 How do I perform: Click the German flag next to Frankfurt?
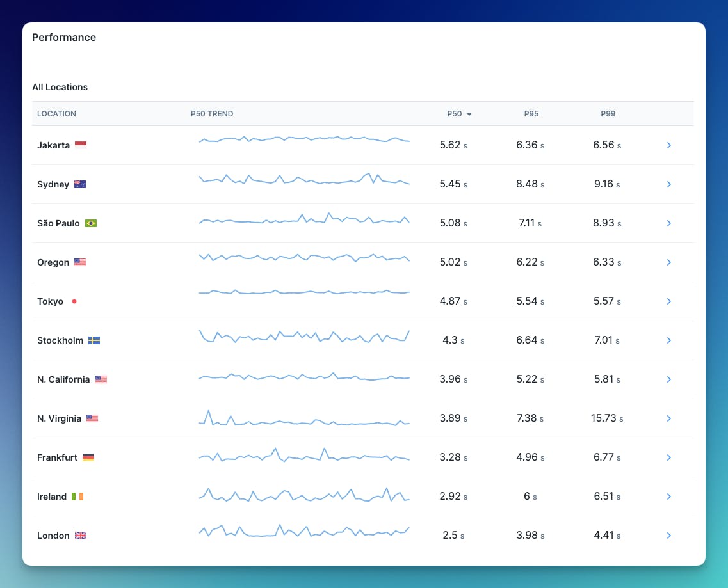tap(88, 457)
